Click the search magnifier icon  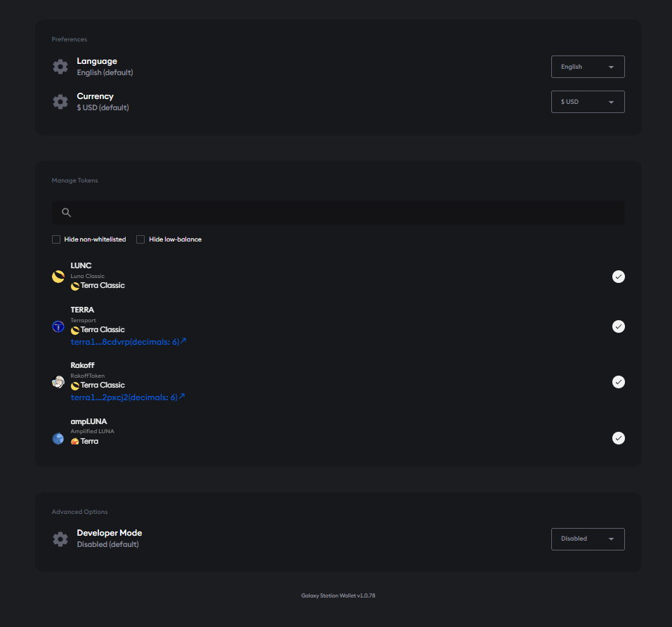coord(67,213)
